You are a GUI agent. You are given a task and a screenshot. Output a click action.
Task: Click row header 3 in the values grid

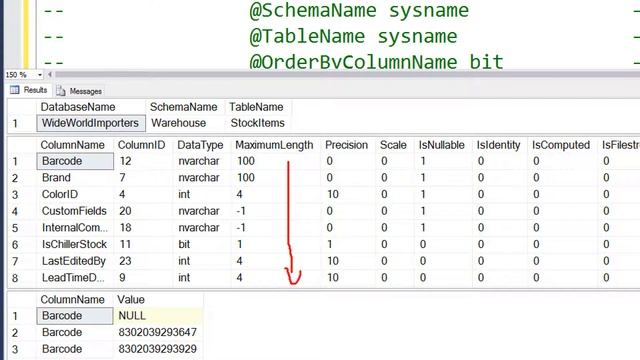15,350
